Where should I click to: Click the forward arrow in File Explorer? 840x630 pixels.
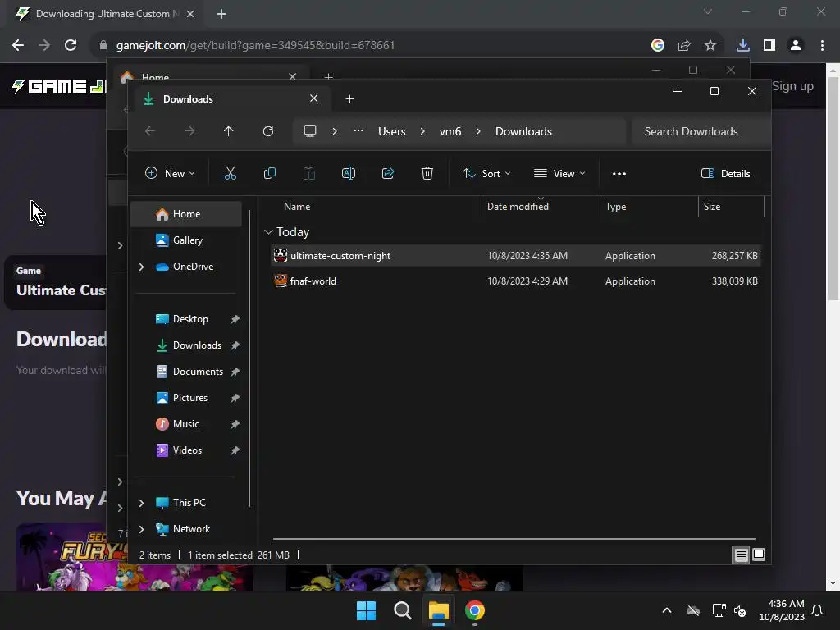pos(189,131)
